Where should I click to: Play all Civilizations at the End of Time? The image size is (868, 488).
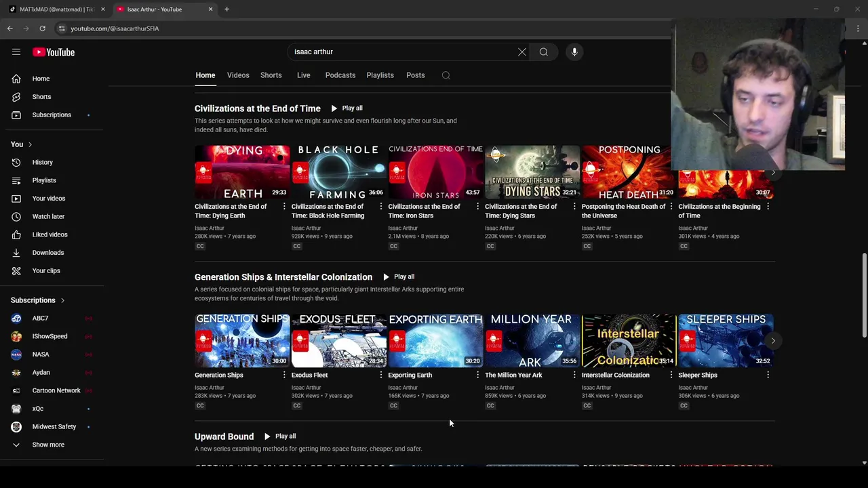tap(347, 108)
